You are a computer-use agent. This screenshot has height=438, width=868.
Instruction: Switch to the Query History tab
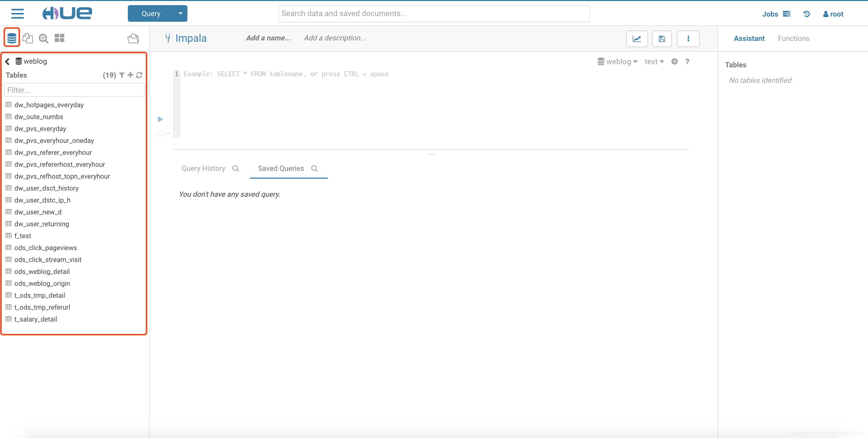[203, 169]
